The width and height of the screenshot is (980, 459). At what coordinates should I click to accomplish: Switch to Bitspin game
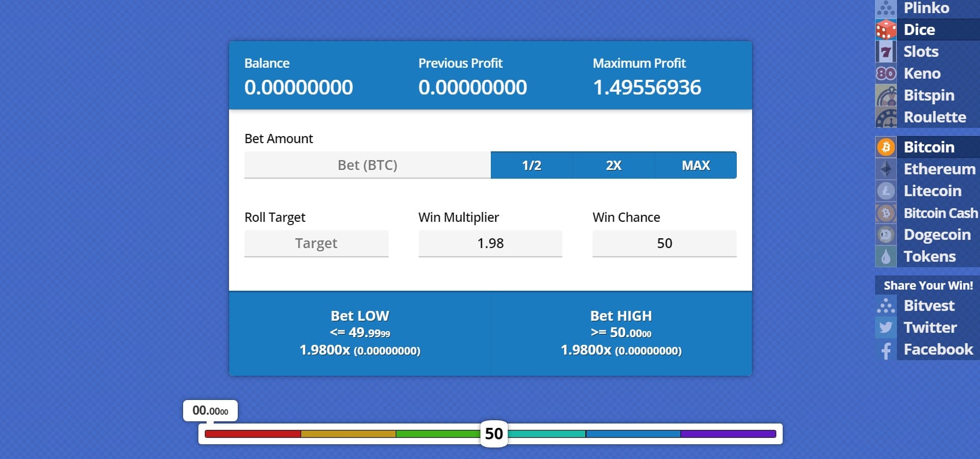[929, 95]
